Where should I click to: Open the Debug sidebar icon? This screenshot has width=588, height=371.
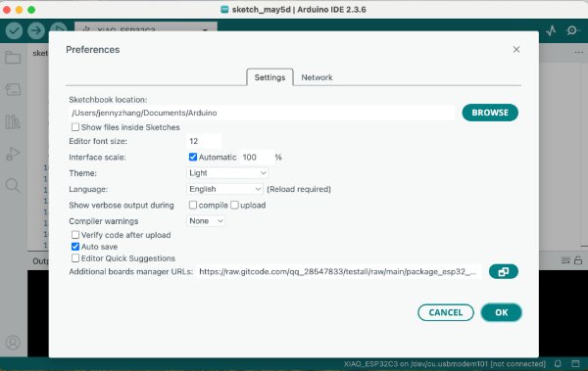tap(13, 154)
